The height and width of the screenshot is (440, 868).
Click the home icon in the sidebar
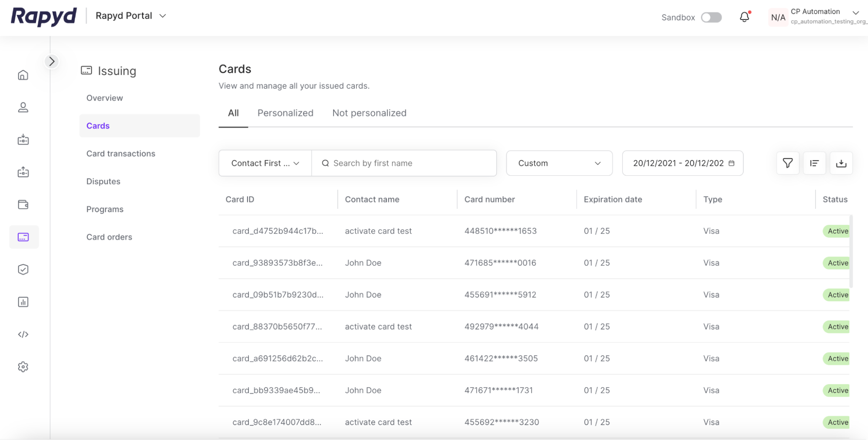point(23,75)
